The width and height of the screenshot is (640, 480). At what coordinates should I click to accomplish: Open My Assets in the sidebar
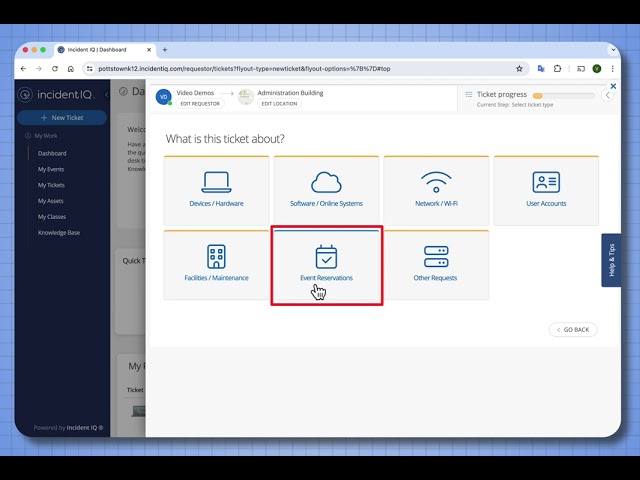(x=51, y=201)
